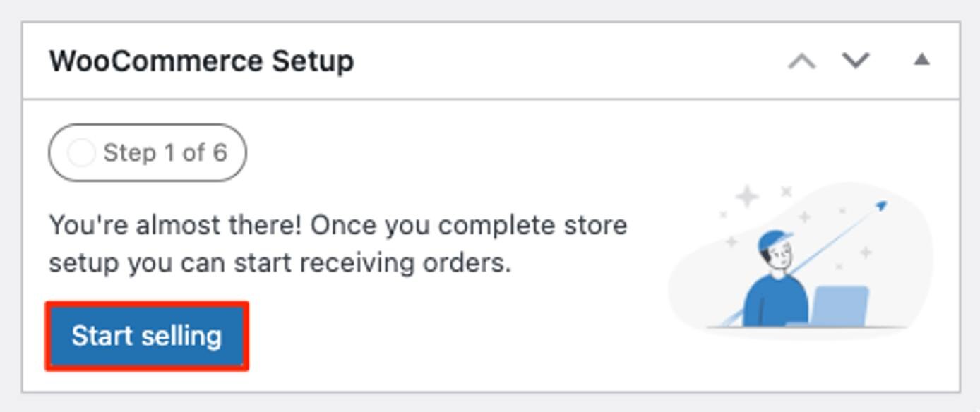
Task: Click the Step 1 of 6 pill
Action: [148, 152]
